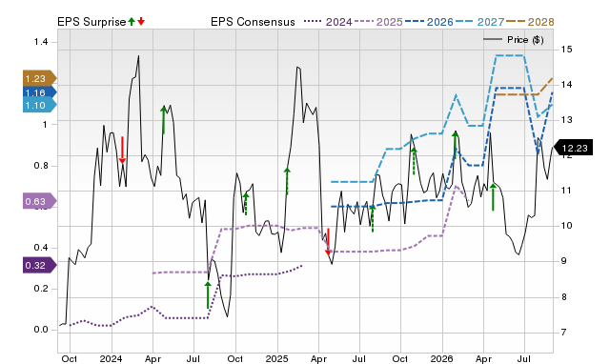Click the 2026 label on the date axis
Viewport: 610px width, 364px height.
tap(441, 358)
